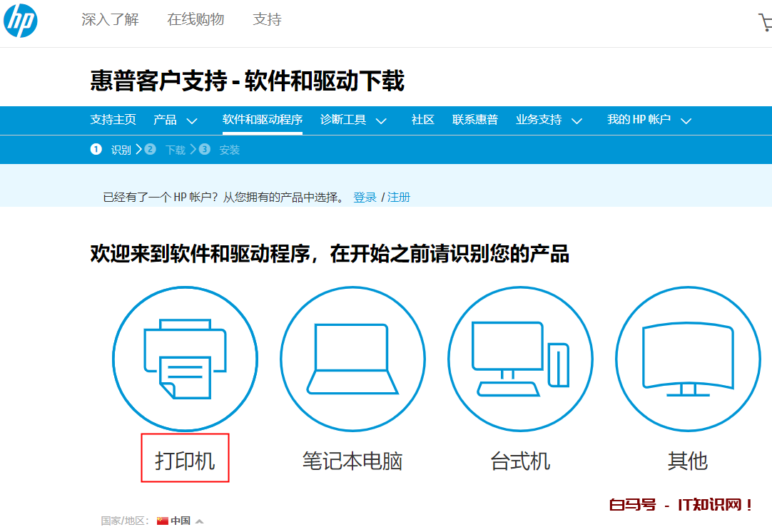Expand the 诊断工具 dropdown
Image resolution: width=772 pixels, height=532 pixels.
381,121
